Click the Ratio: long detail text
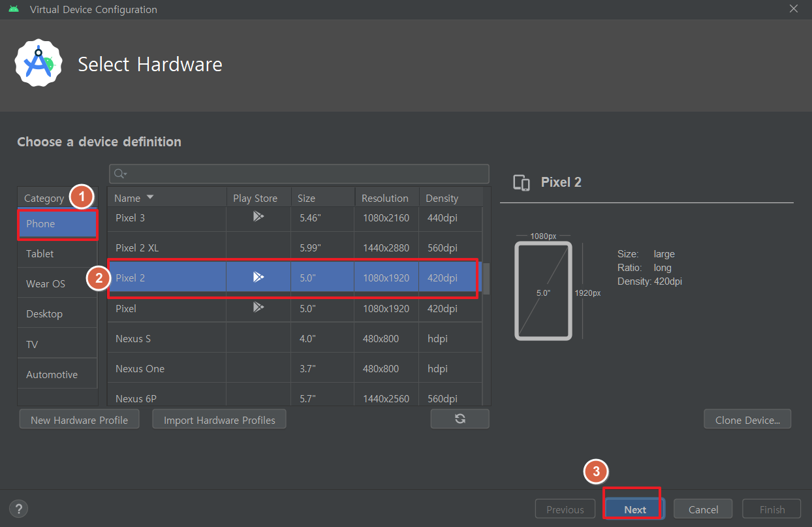Image resolution: width=812 pixels, height=527 pixels. [x=644, y=268]
